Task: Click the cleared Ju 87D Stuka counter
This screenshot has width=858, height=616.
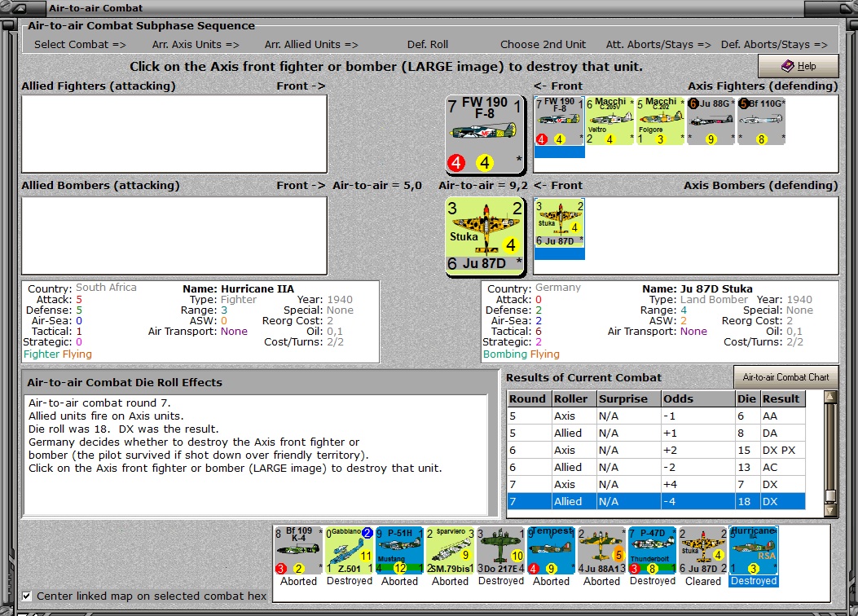Action: pyautogui.click(x=702, y=550)
